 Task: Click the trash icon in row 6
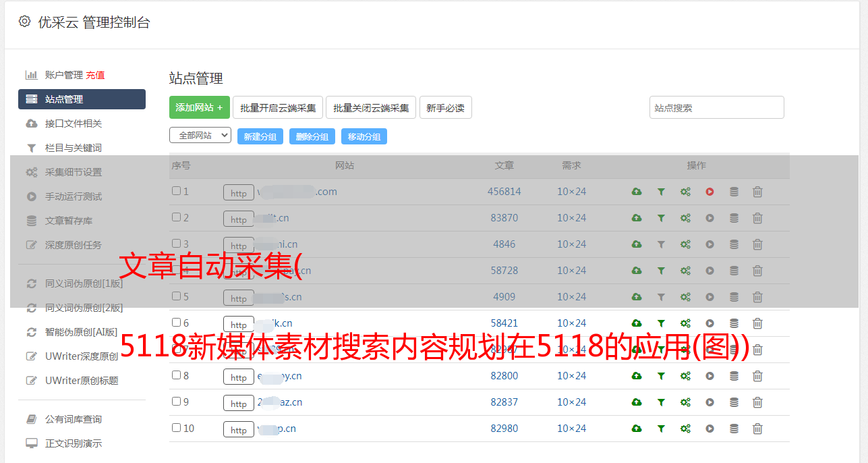point(757,323)
